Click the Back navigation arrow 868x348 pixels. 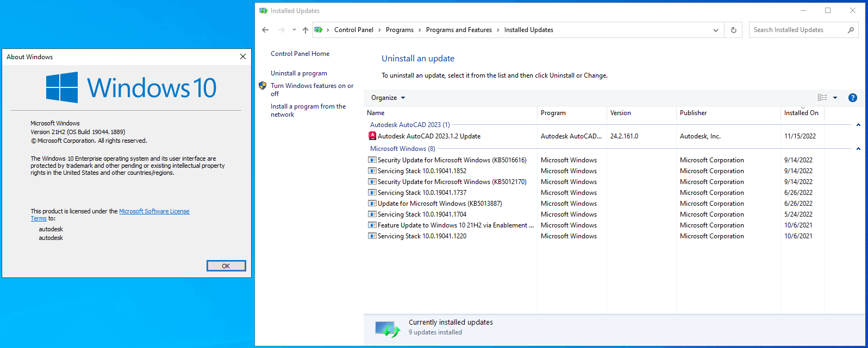point(265,30)
